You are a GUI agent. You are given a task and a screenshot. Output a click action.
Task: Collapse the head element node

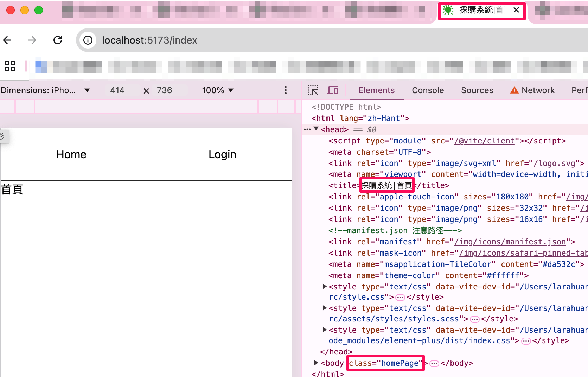tap(316, 129)
